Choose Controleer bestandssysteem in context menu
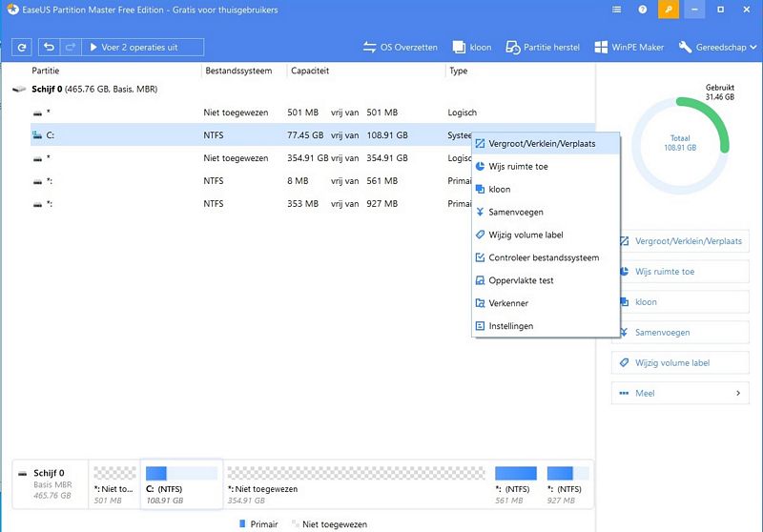 (546, 257)
